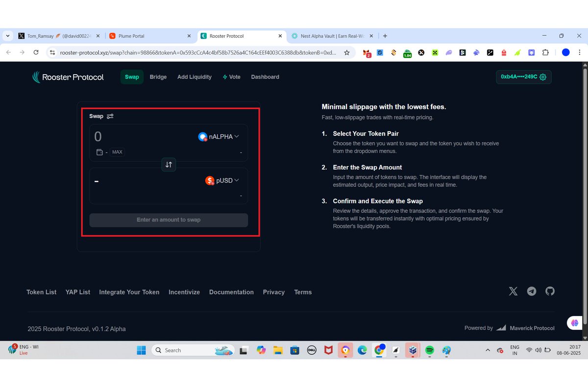Open the pUSD token selector dropdown
Viewport: 588px width, 366px height.
[224, 180]
